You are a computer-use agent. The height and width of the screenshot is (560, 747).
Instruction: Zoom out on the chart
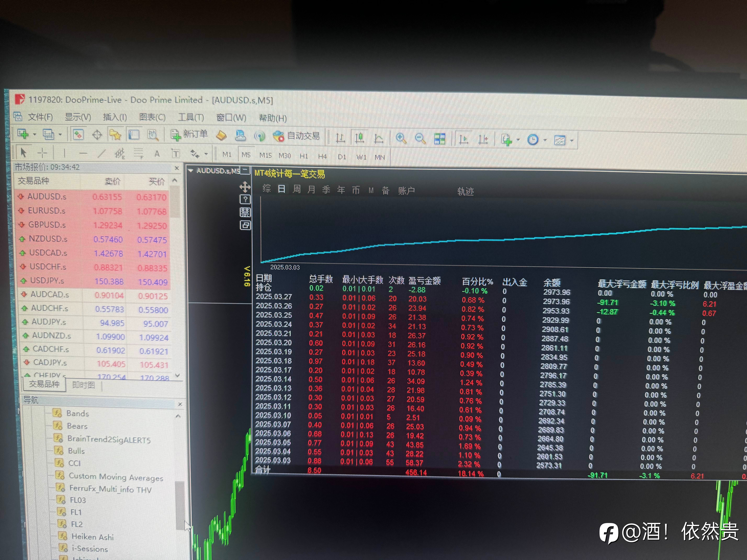(420, 139)
